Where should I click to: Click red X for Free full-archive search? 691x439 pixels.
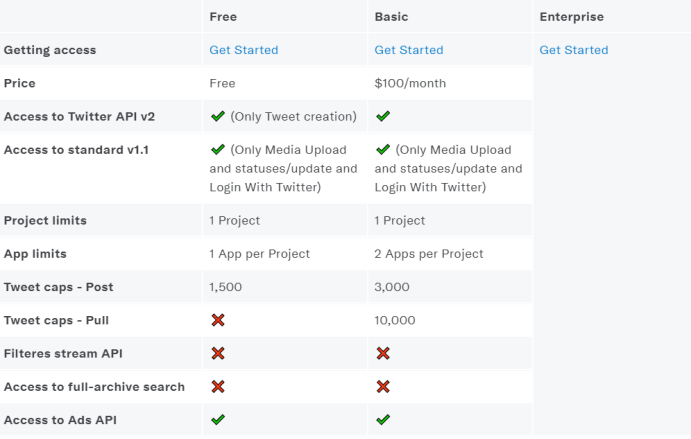pyautogui.click(x=217, y=386)
